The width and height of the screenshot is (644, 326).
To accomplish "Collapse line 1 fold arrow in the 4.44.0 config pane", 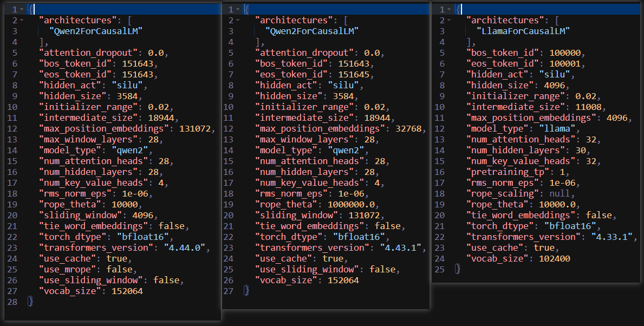I will point(22,9).
